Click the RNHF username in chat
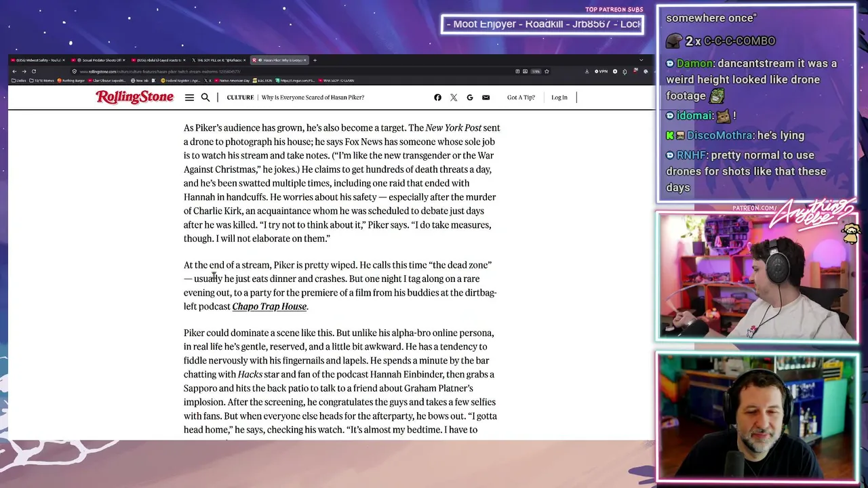868x488 pixels. pos(692,155)
